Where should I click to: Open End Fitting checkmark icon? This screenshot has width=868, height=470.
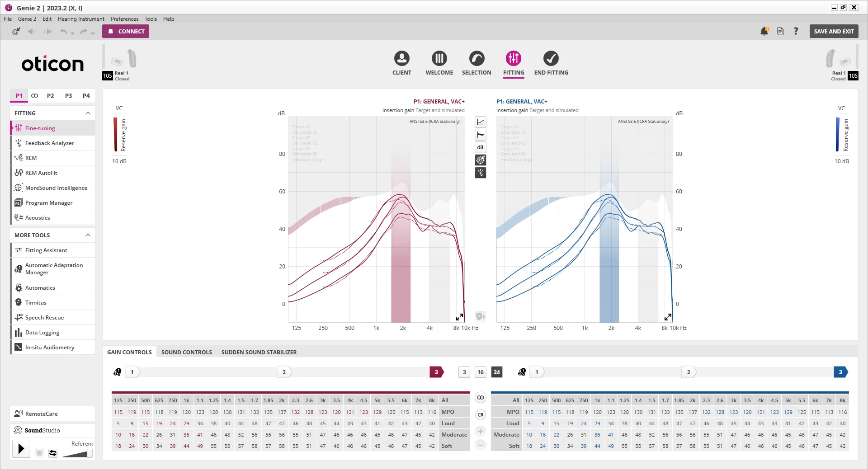pyautogui.click(x=551, y=59)
